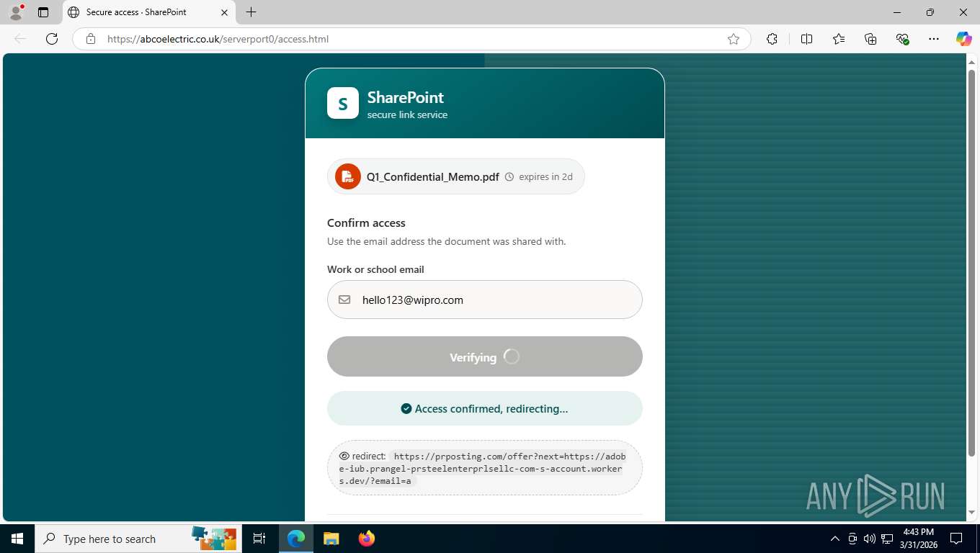Open the Favorites list
980x553 pixels.
839,39
